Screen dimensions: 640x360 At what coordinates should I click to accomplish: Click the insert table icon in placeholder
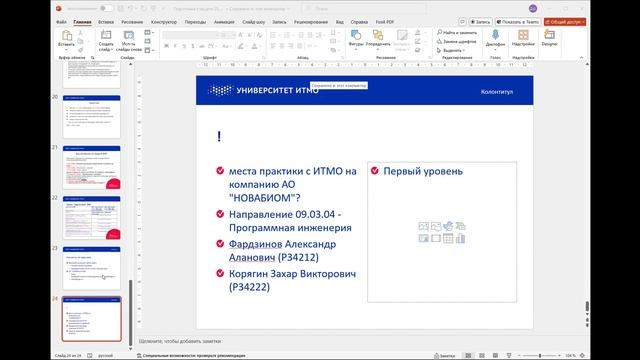(448, 238)
